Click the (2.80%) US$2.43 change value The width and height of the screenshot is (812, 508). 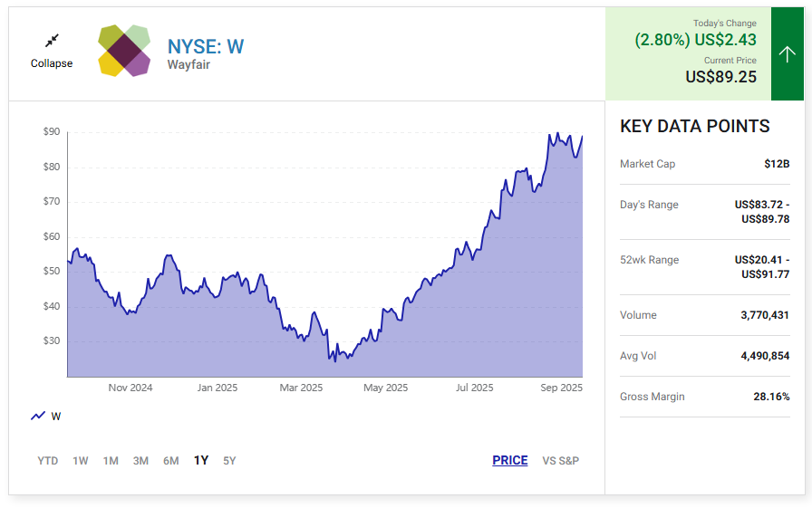coord(695,39)
